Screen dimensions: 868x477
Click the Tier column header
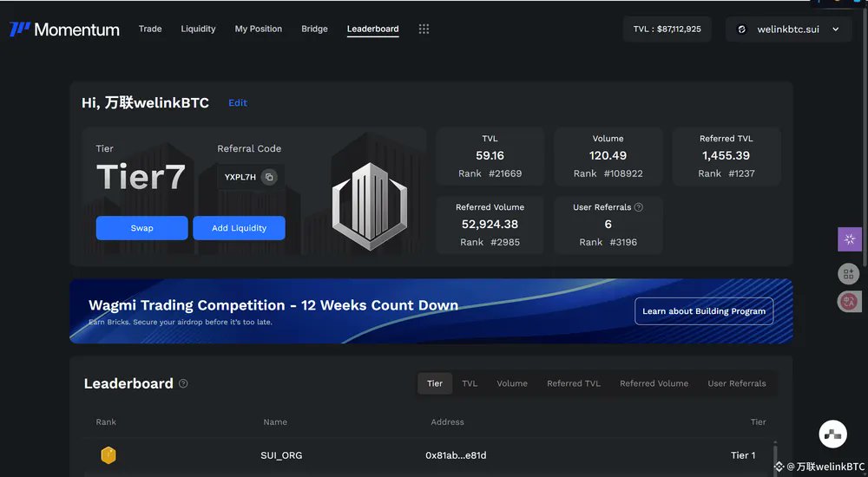[x=758, y=421]
